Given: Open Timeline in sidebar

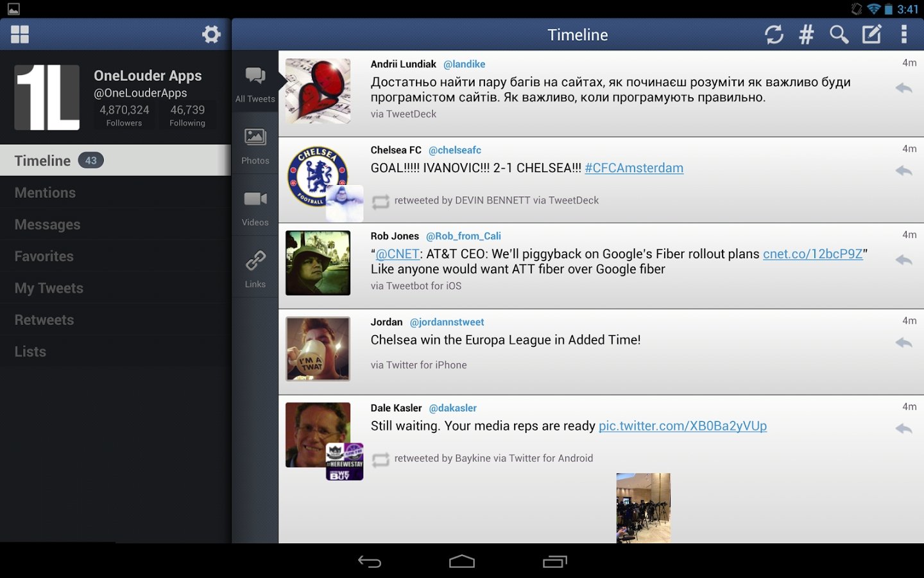Looking at the screenshot, I should [116, 161].
